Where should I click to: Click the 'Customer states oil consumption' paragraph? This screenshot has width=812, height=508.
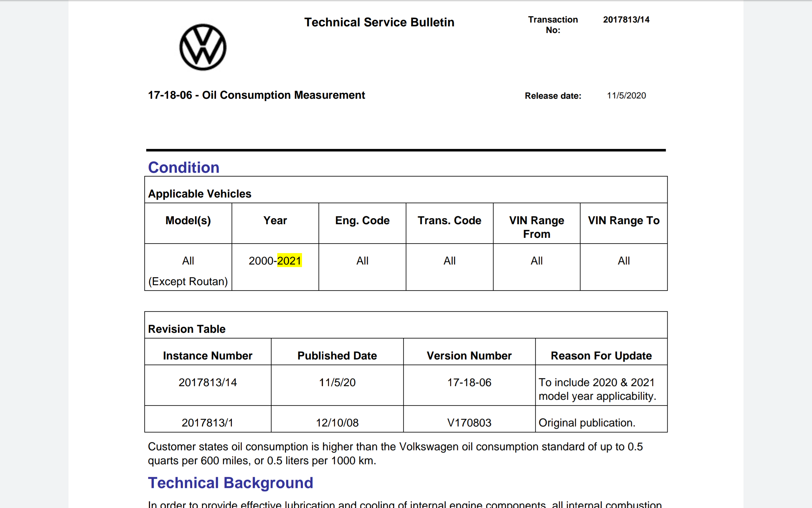(x=395, y=454)
